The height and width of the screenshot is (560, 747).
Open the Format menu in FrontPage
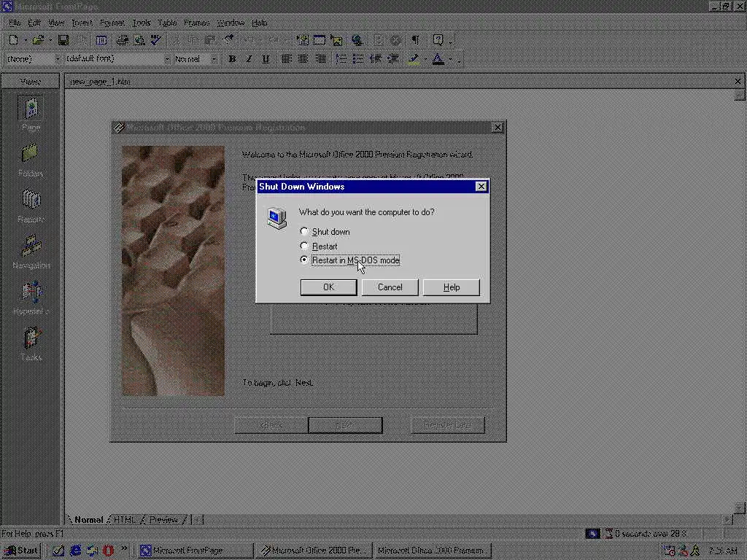(x=112, y=23)
